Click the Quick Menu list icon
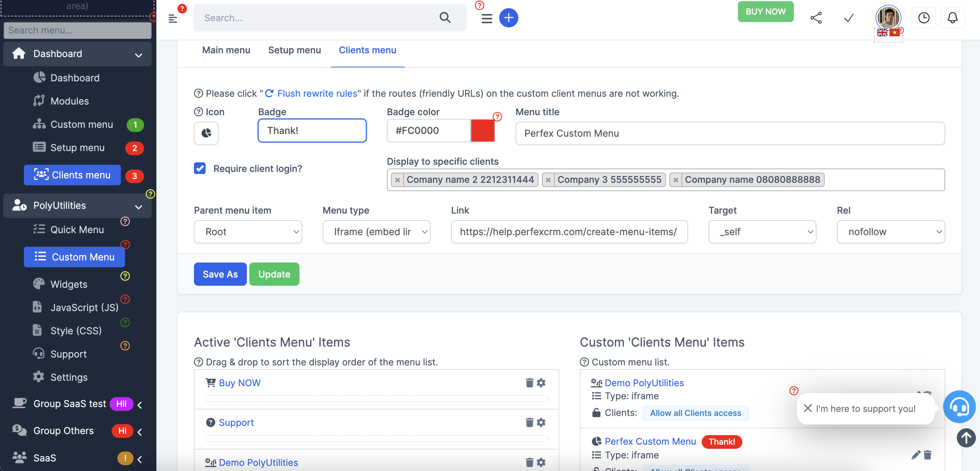The height and width of the screenshot is (471, 980). click(x=39, y=228)
